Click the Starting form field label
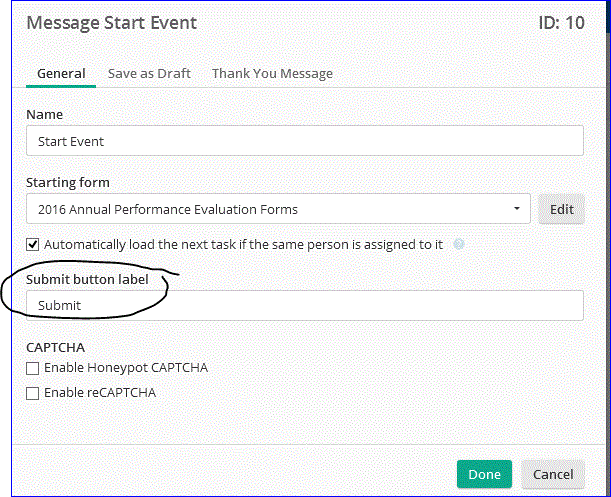Viewport: 611px width, 497px height. 68,182
